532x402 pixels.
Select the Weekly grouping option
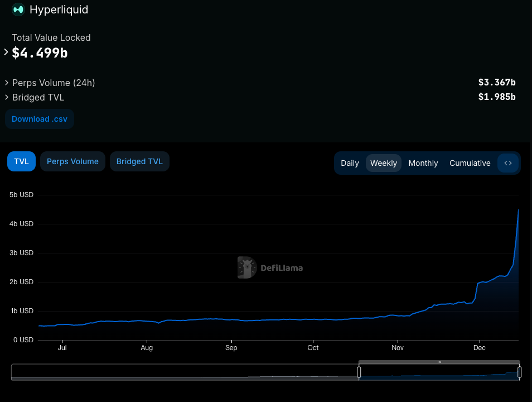pyautogui.click(x=384, y=163)
